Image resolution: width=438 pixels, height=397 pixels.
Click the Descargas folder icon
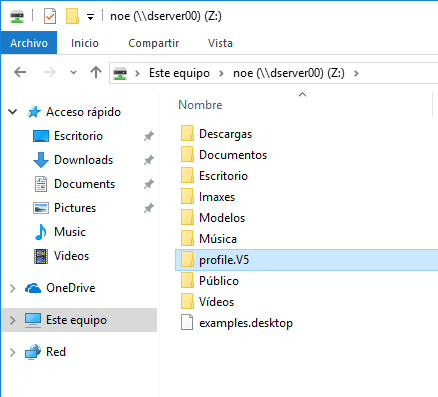click(187, 134)
